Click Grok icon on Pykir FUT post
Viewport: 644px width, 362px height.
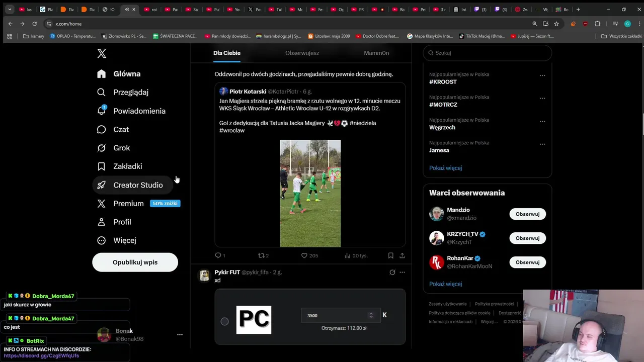pos(392,272)
